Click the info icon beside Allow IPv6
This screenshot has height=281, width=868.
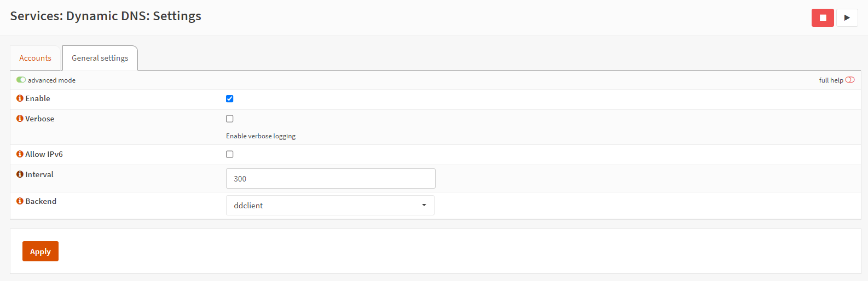(x=20, y=154)
